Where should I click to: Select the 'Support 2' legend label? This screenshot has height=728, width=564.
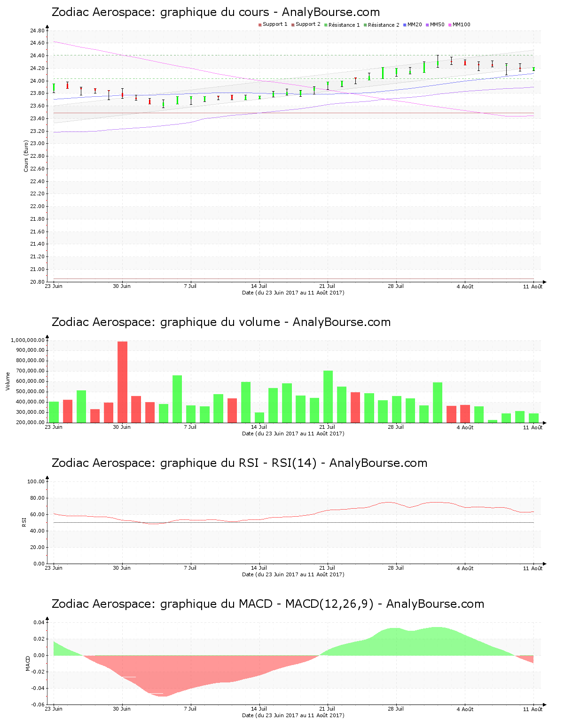pyautogui.click(x=308, y=24)
